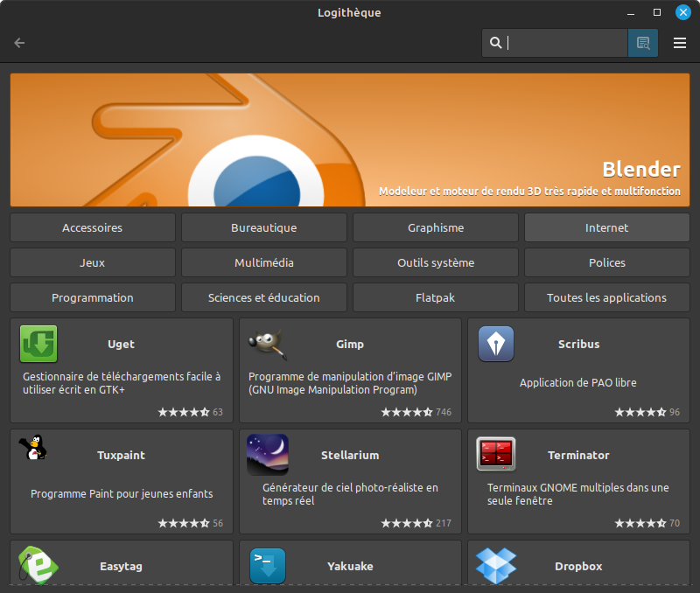Open Toutes les applications category

(607, 297)
